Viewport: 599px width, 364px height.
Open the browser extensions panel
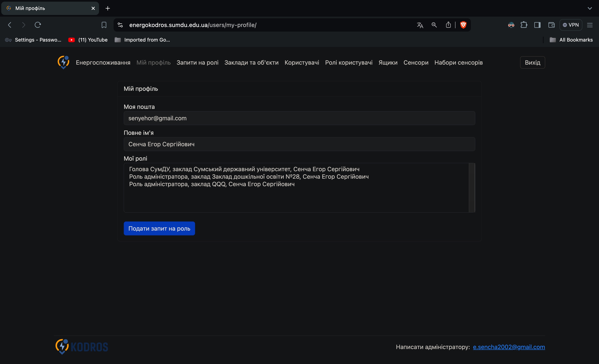click(524, 25)
